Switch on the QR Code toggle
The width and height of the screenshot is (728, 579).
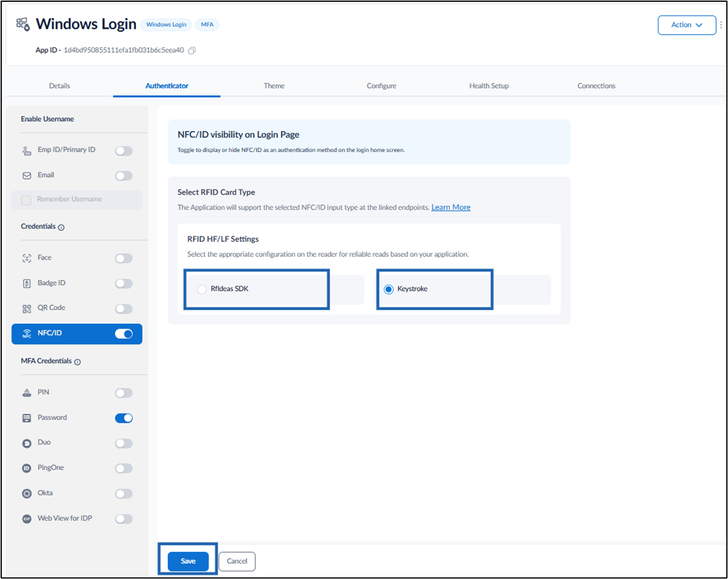click(x=123, y=308)
